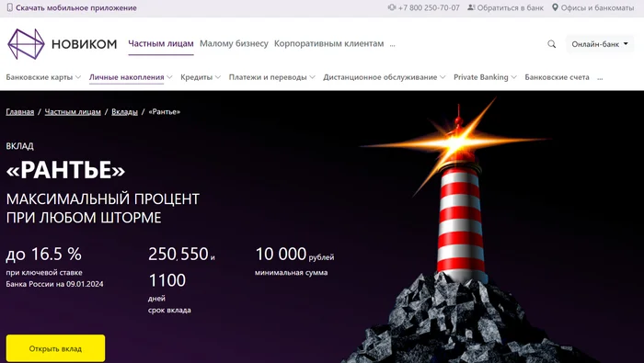Go to Частным лицам breadcrumb

tap(73, 111)
